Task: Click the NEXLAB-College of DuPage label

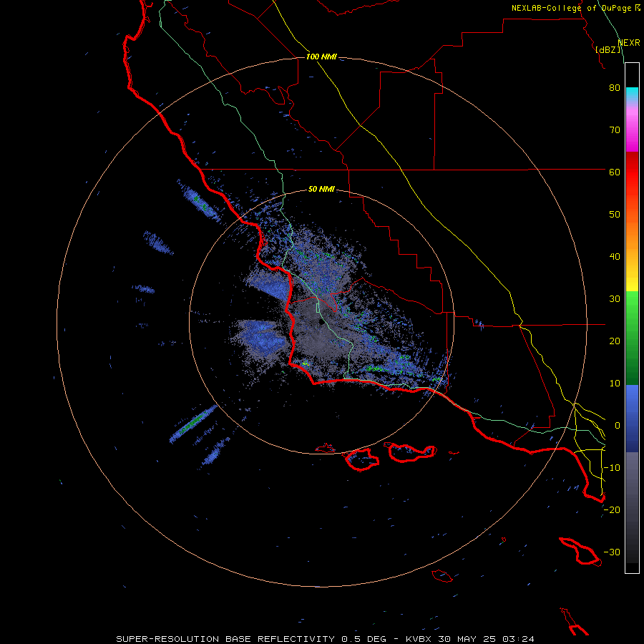Action: pos(575,8)
